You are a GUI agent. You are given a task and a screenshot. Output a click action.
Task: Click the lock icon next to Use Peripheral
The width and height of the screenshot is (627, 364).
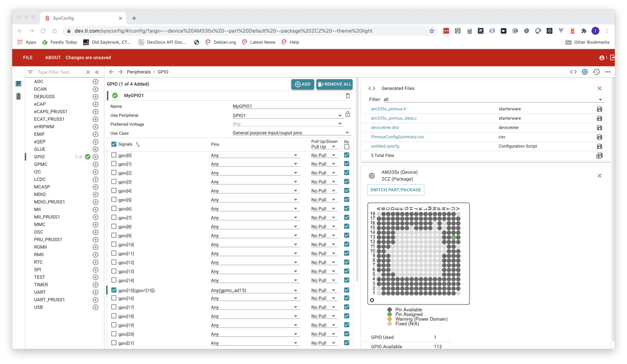point(348,115)
